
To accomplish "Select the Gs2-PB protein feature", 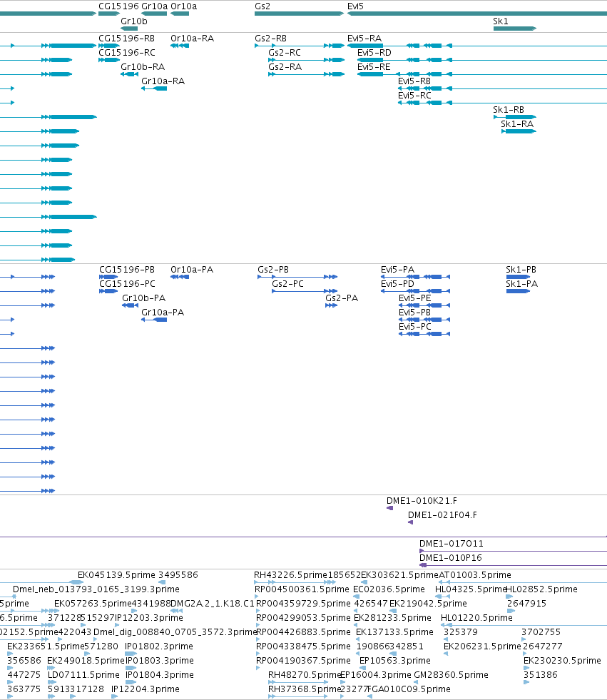I will [297, 277].
